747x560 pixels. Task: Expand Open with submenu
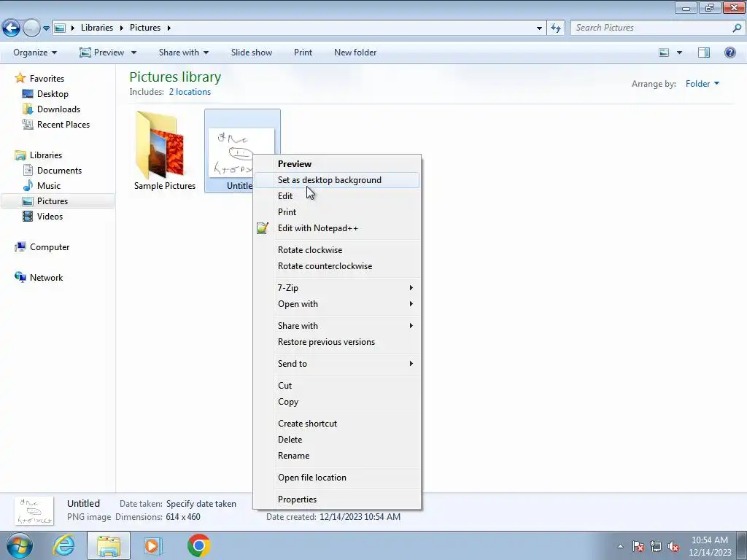coord(337,304)
